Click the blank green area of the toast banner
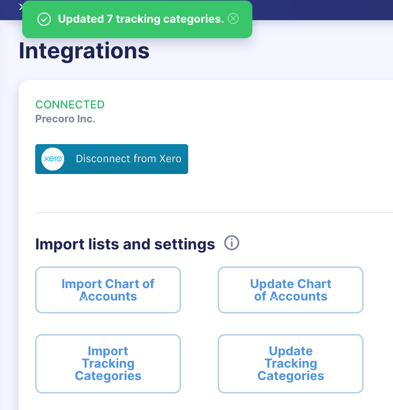393x410 pixels. pyautogui.click(x=137, y=33)
